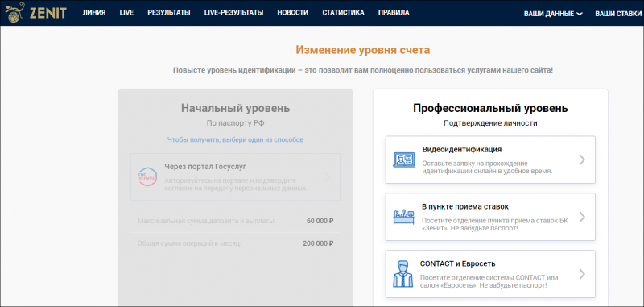Expand the ВАШИ ДАННЫЕ dropdown

553,14
